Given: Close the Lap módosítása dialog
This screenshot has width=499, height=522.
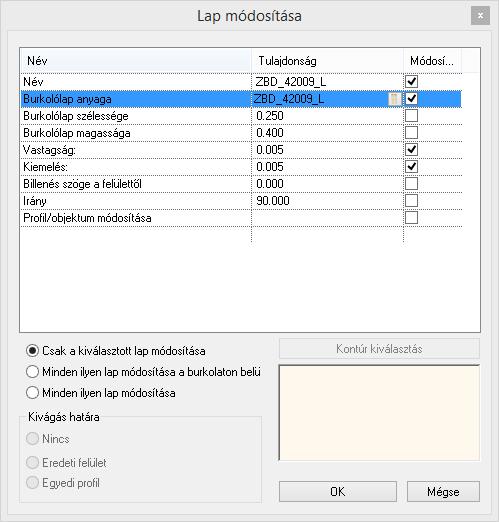Looking at the screenshot, I should [x=480, y=16].
